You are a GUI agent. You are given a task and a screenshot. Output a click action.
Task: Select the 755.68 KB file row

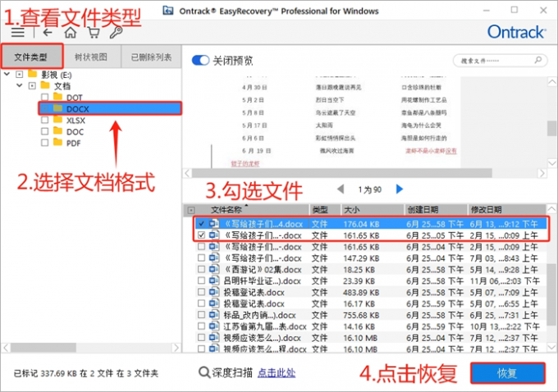[370, 315]
